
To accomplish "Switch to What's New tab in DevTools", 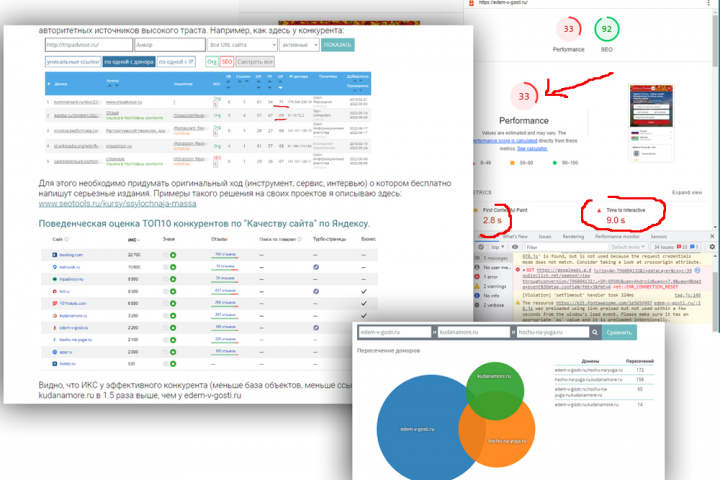I will tap(515, 236).
